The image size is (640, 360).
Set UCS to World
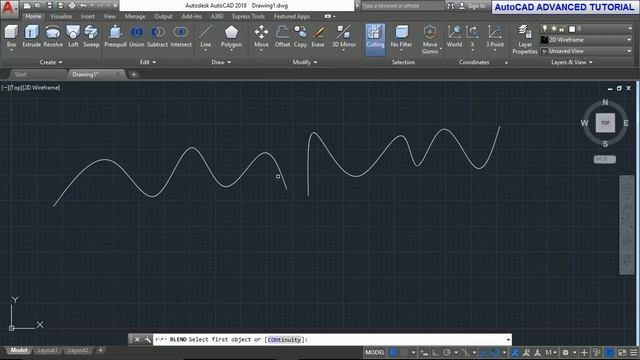[x=454, y=36]
